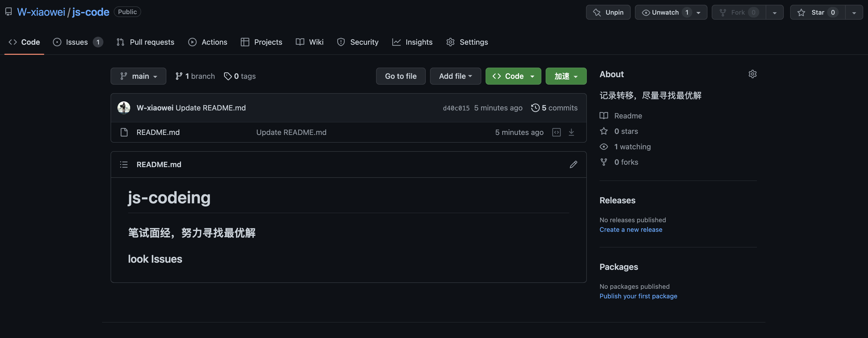Screen dimensions: 868x338
Task: Open the commit hash d40c015
Action: click(456, 108)
